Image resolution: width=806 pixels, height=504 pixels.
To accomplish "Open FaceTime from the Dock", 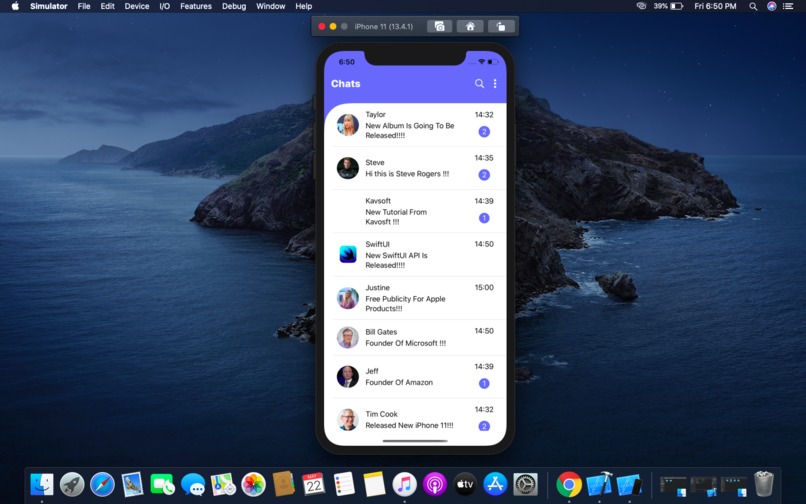I will (x=162, y=484).
